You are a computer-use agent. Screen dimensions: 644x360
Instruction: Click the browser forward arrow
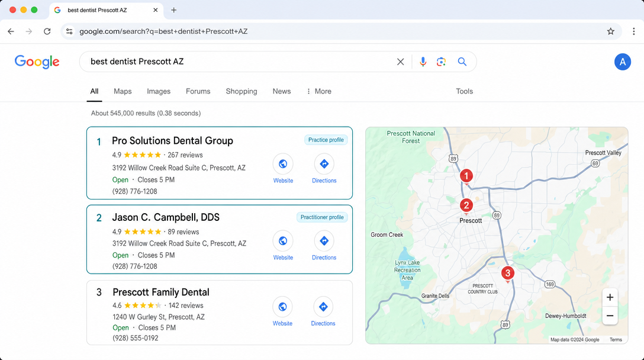[29, 31]
